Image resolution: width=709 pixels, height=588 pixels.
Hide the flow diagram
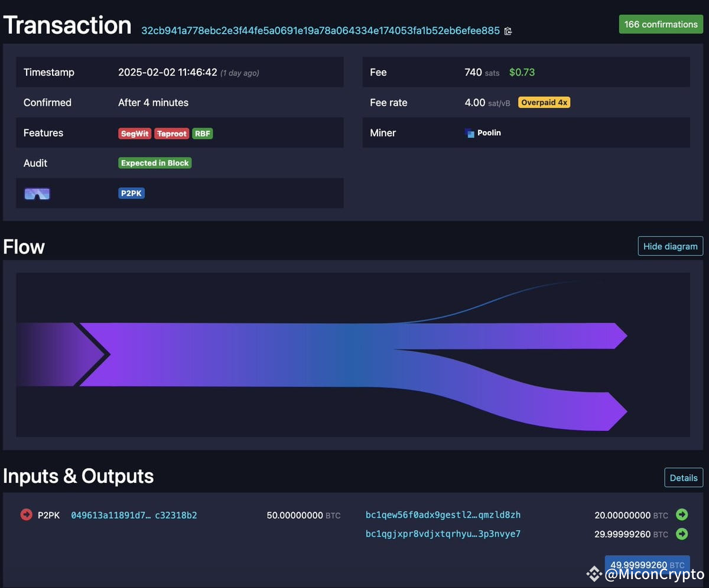coord(671,246)
